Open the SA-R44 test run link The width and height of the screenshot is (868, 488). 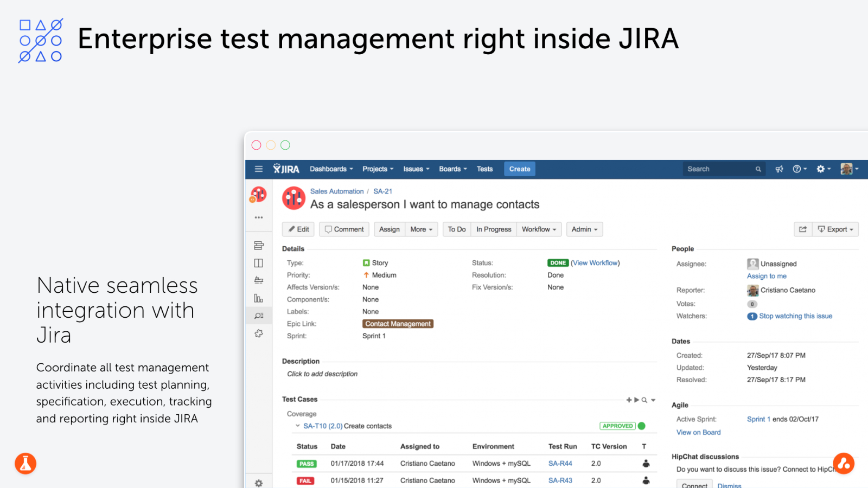tap(560, 464)
